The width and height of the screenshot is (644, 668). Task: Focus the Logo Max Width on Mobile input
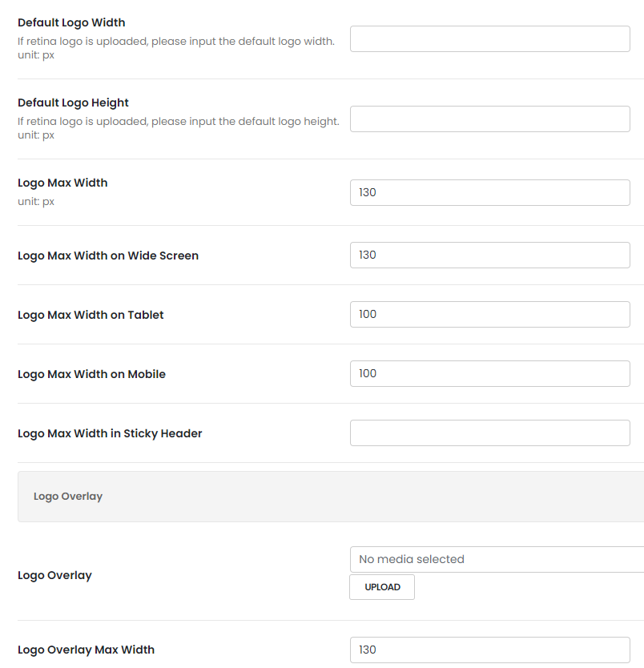coord(489,373)
